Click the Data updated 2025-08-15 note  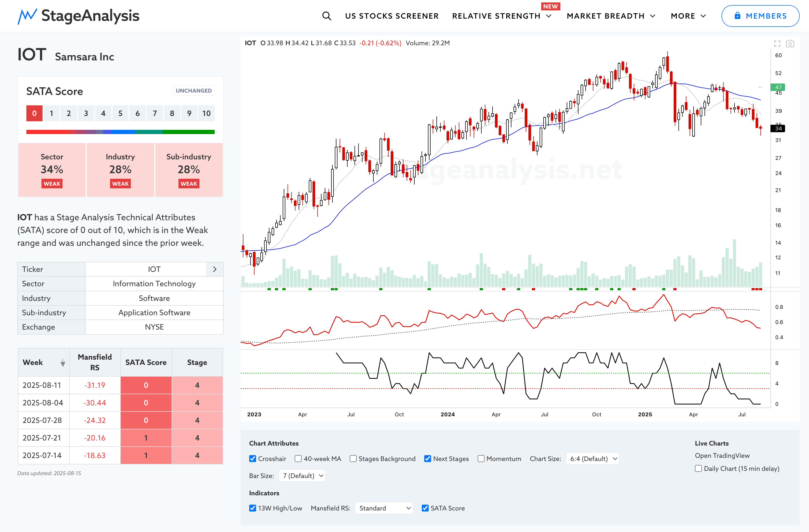pos(49,473)
